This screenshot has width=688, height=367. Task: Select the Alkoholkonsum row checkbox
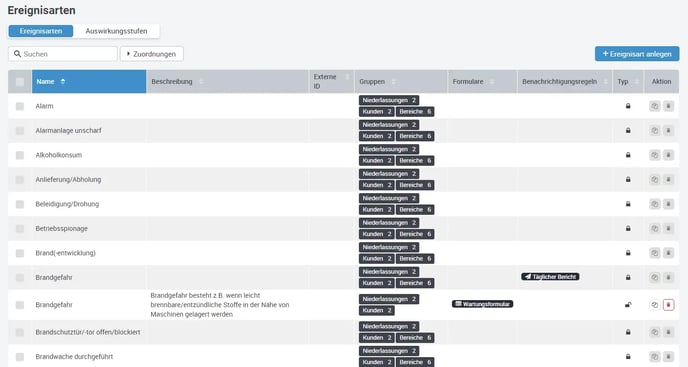(x=20, y=155)
